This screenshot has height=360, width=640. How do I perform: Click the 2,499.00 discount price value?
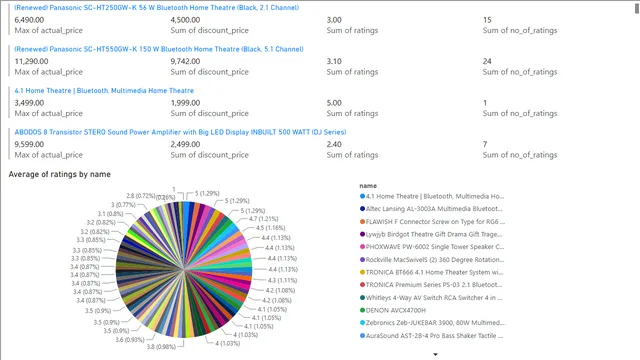coord(185,144)
